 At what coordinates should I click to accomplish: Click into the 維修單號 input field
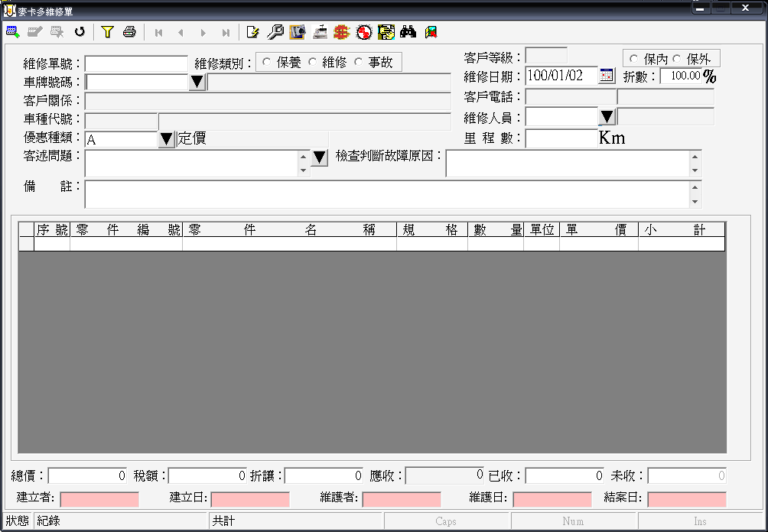point(136,63)
